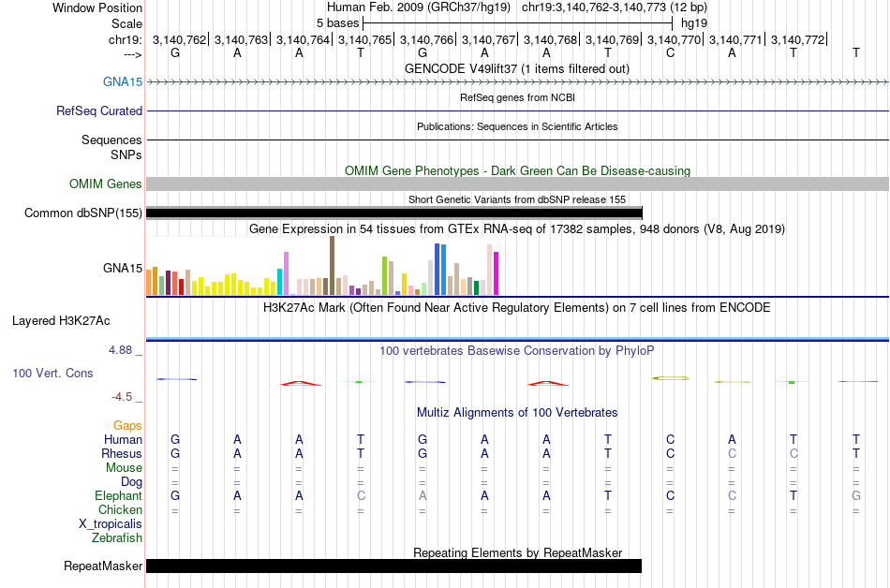This screenshot has width=890, height=588.
Task: Select the Dog alignment row label
Action: (x=131, y=482)
